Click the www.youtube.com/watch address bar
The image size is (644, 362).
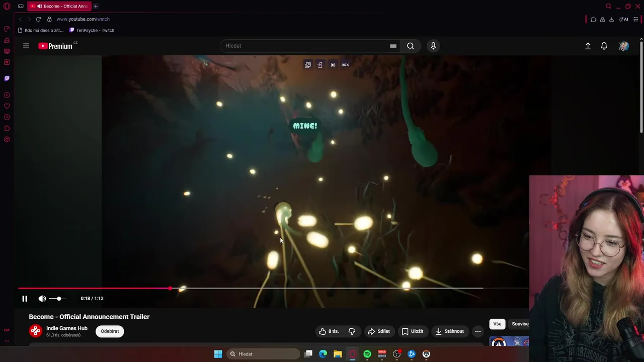click(x=83, y=19)
